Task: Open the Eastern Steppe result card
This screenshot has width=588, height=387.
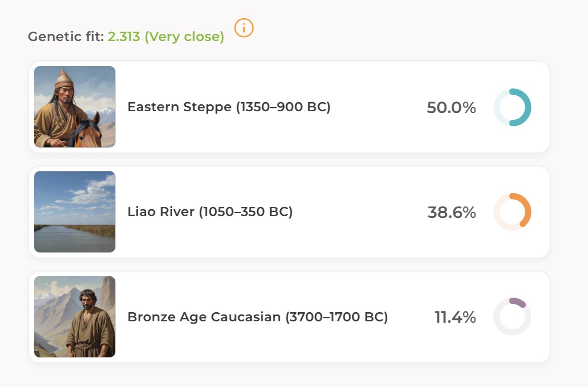Action: [289, 107]
